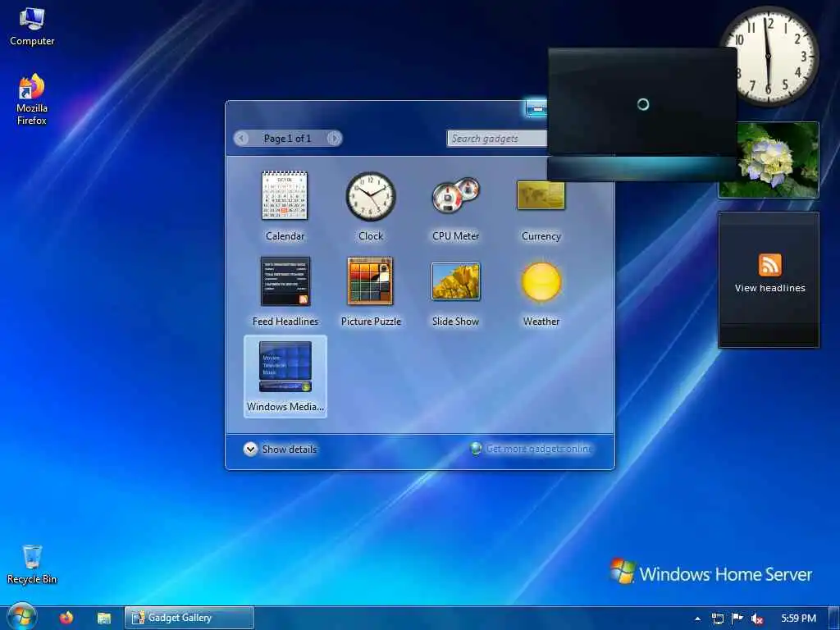The height and width of the screenshot is (630, 840).
Task: Pick the Weather gadget sun icon
Action: (x=541, y=281)
